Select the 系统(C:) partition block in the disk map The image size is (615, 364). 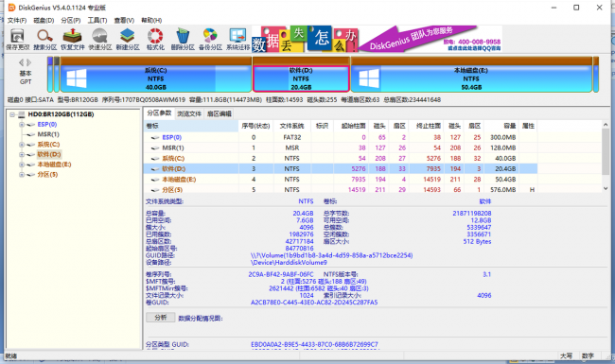(156, 75)
